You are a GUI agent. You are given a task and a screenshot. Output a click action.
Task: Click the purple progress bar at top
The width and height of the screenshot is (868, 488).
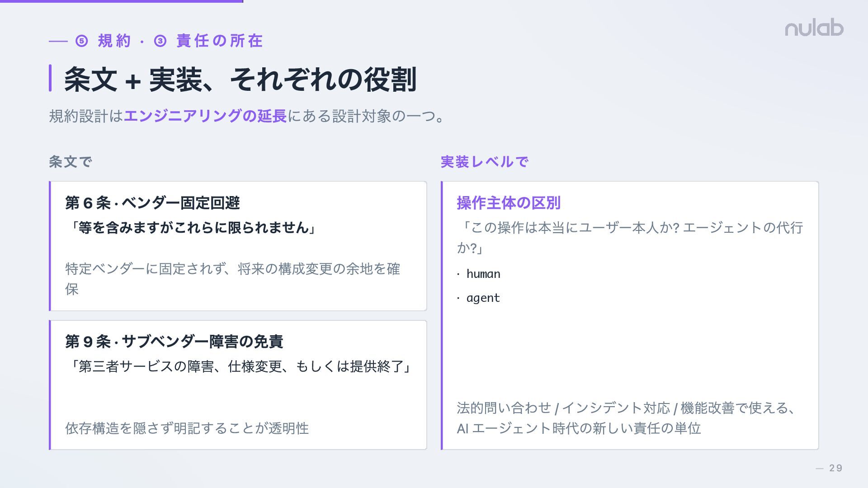(121, 1)
